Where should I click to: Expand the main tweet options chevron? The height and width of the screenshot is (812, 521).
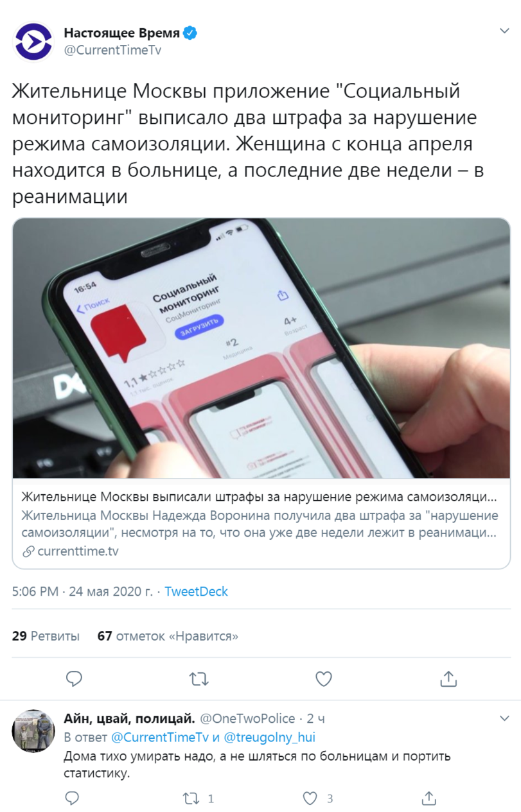505,31
